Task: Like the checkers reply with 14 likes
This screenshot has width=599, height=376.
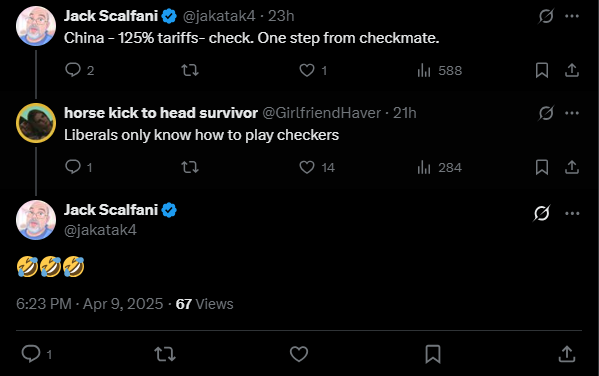Action: [317, 167]
